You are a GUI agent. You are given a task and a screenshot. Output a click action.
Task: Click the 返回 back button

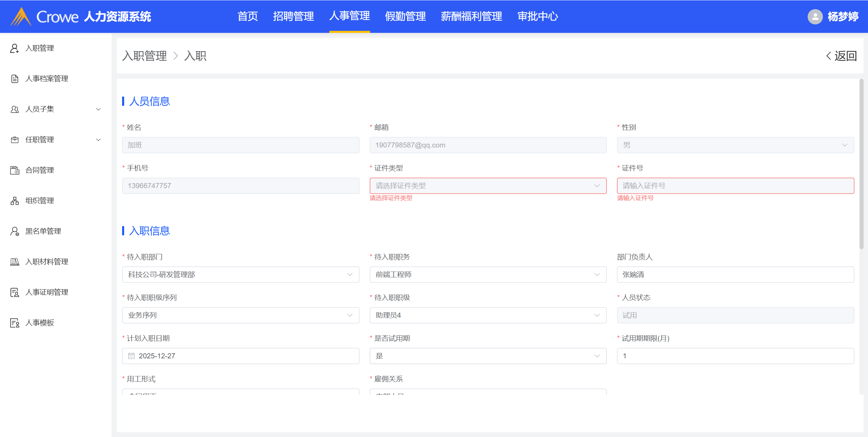pos(841,56)
